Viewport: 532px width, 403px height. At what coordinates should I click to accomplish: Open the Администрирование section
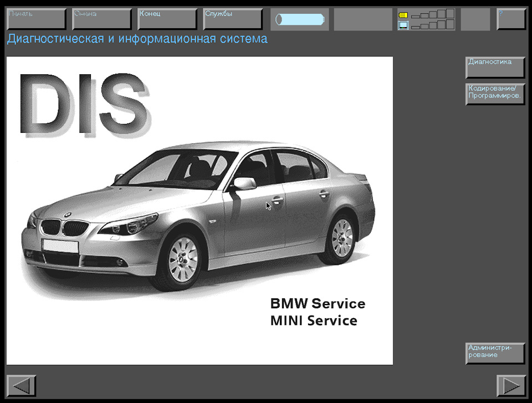pos(495,354)
